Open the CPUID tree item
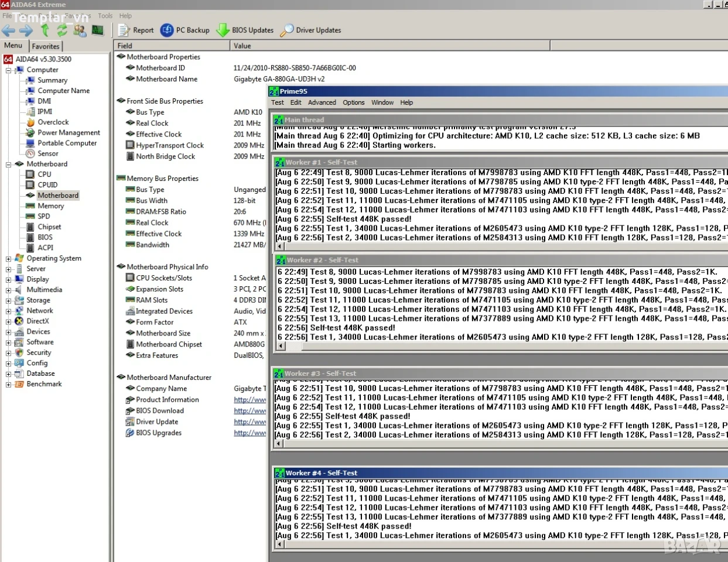 click(x=47, y=185)
